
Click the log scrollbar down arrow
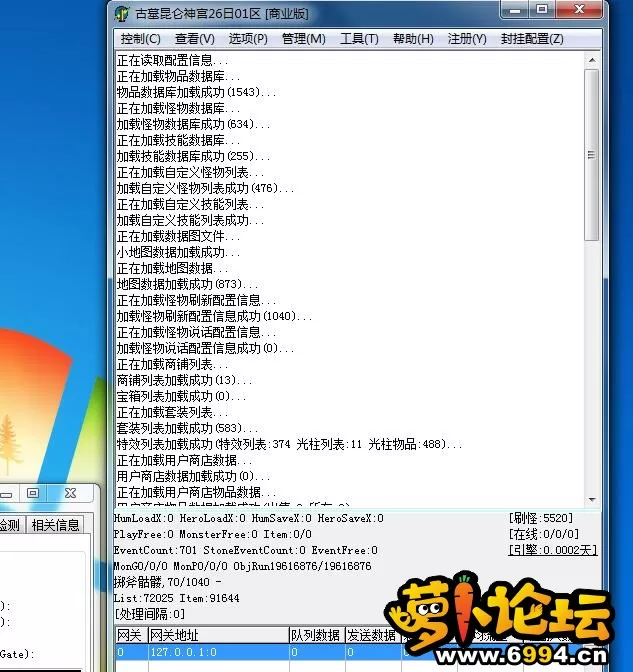(x=592, y=500)
